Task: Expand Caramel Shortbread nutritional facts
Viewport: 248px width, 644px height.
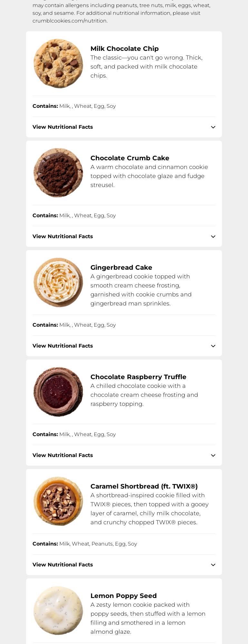Action: (x=62, y=565)
